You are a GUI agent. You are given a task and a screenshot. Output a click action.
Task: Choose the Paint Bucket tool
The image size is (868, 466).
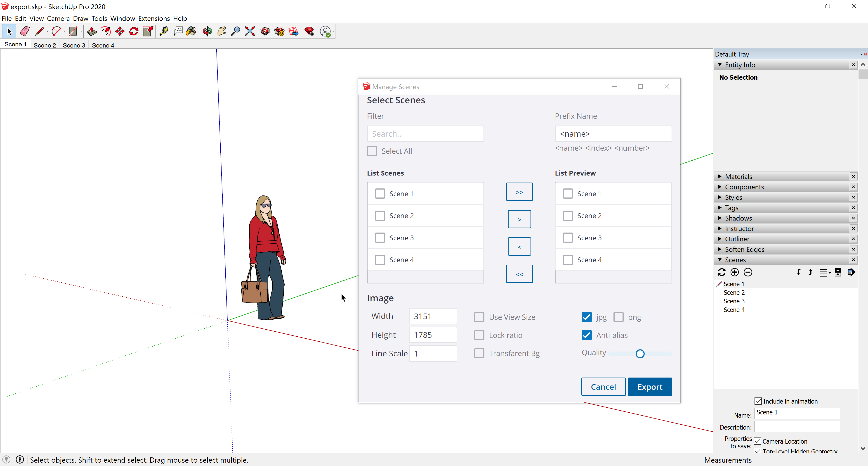pyautogui.click(x=191, y=31)
